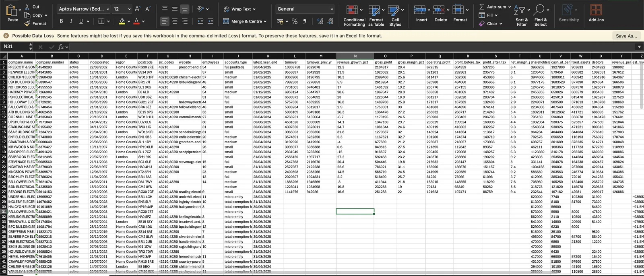This screenshot has height=276, width=644.
Task: Open Add-ins
Action: click(x=596, y=13)
